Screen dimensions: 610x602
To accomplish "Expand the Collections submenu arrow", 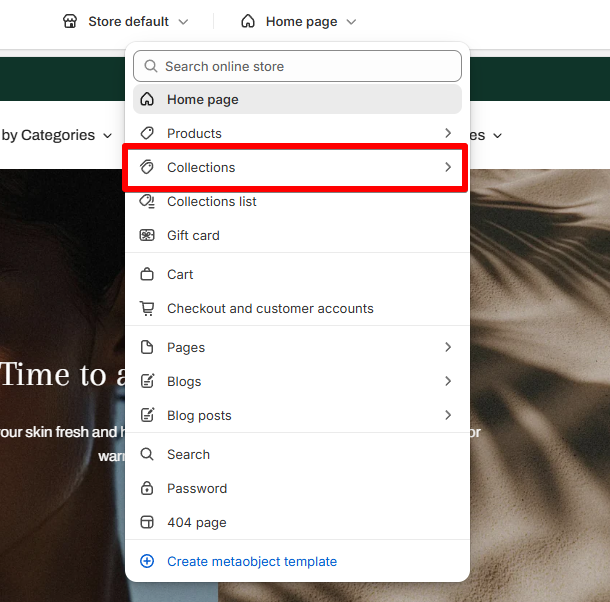I will point(448,167).
